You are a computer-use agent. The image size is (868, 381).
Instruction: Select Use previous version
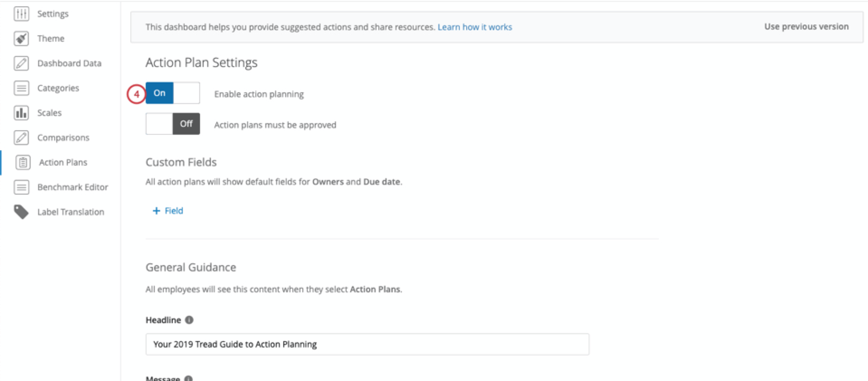[806, 26]
